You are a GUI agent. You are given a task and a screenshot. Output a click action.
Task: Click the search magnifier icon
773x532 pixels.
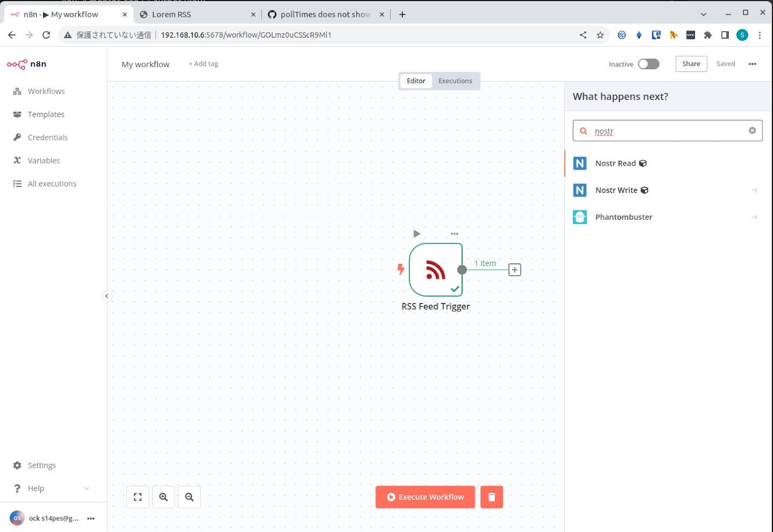click(584, 131)
